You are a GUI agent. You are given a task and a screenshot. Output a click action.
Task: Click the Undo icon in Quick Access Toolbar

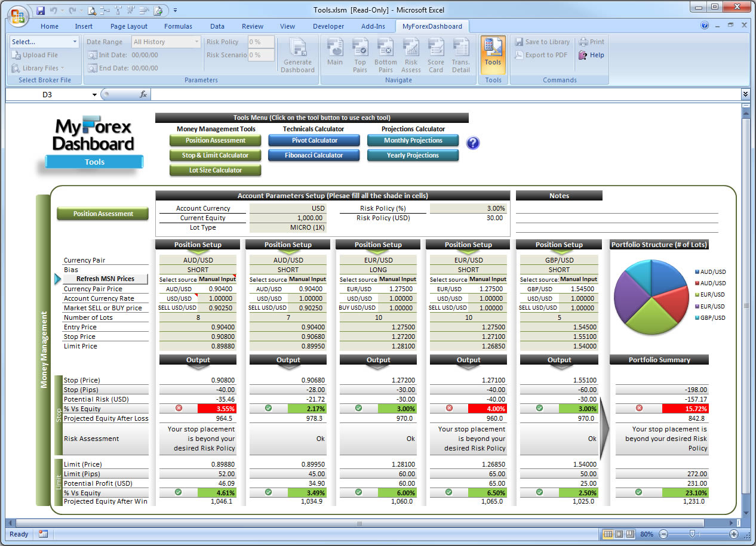click(54, 10)
